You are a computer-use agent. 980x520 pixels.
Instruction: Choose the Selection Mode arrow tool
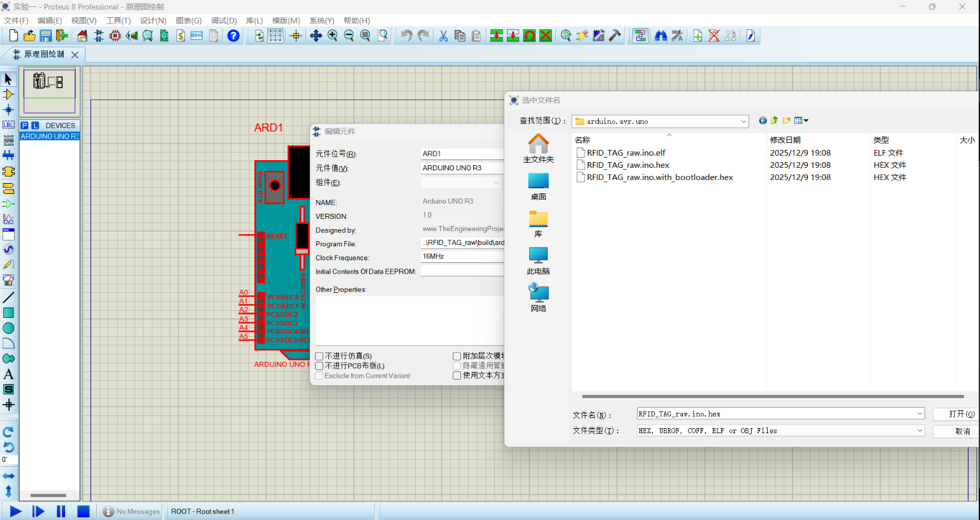(8, 78)
